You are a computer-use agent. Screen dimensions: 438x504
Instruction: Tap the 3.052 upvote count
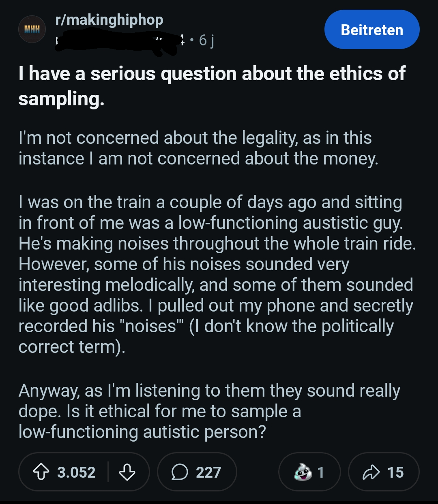coord(76,472)
